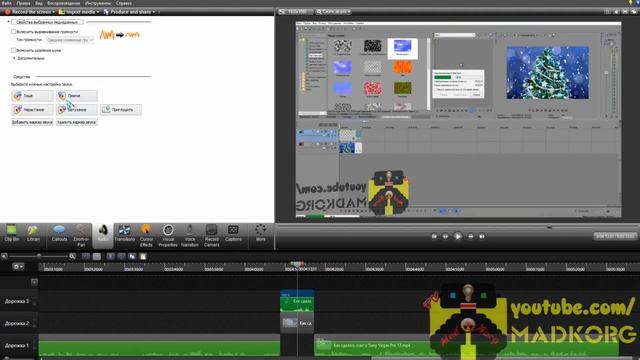Click the timeline zoom slider handle
The width and height of the screenshot is (640, 360).
[39, 256]
